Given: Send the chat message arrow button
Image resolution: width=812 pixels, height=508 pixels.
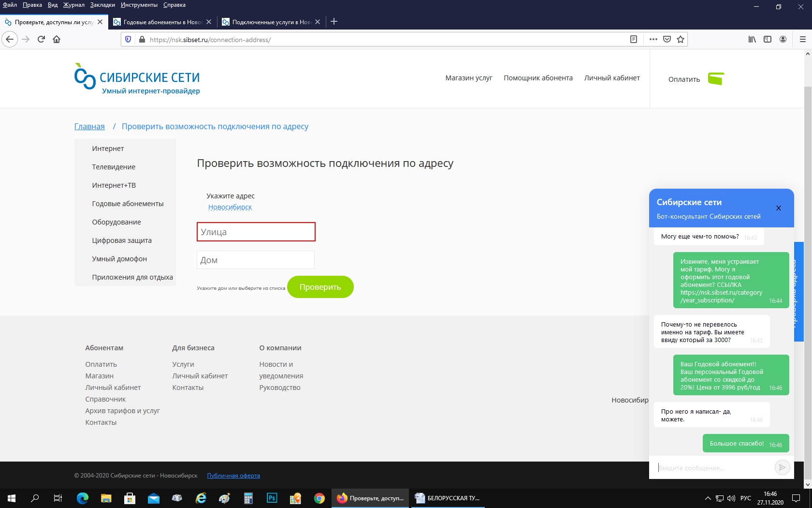Looking at the screenshot, I should tap(782, 467).
